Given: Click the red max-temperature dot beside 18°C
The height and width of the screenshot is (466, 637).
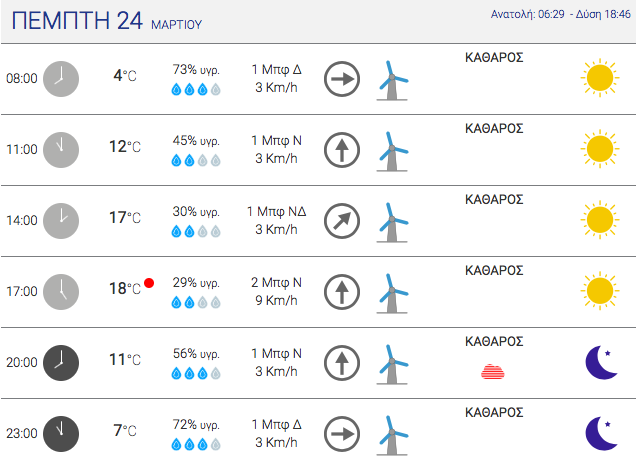Looking at the screenshot, I should (149, 283).
